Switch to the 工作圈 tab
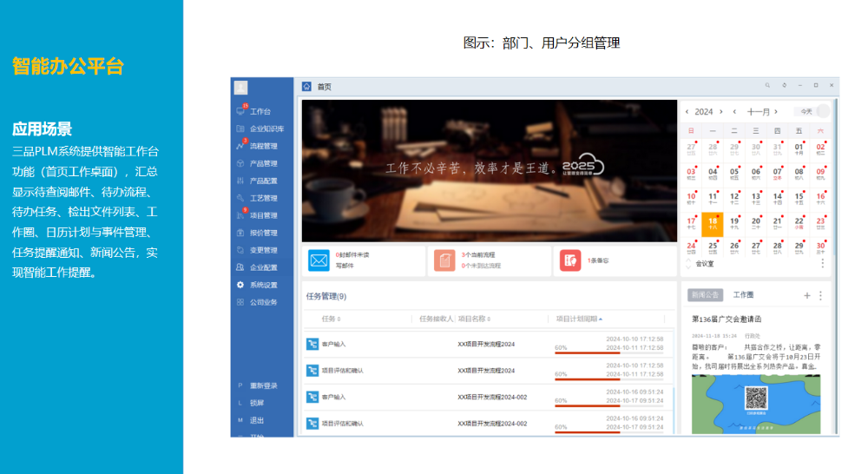 tap(744, 295)
